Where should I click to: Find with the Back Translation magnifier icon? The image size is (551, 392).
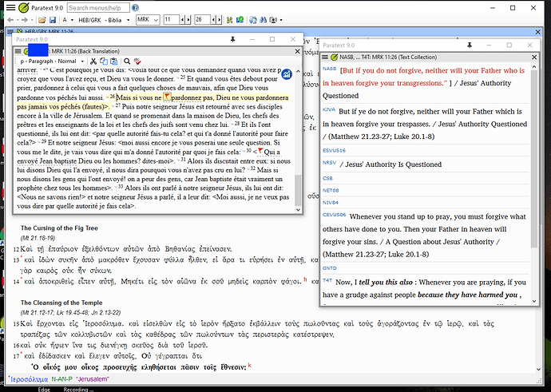tap(127, 61)
